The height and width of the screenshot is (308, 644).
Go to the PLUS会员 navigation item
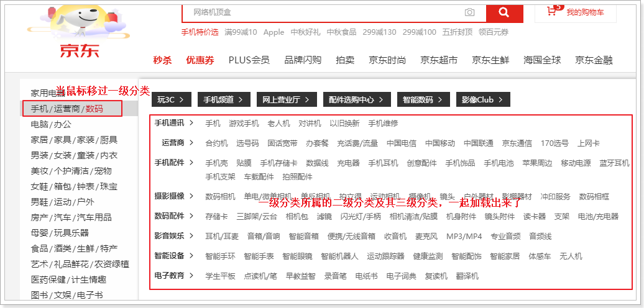point(249,60)
